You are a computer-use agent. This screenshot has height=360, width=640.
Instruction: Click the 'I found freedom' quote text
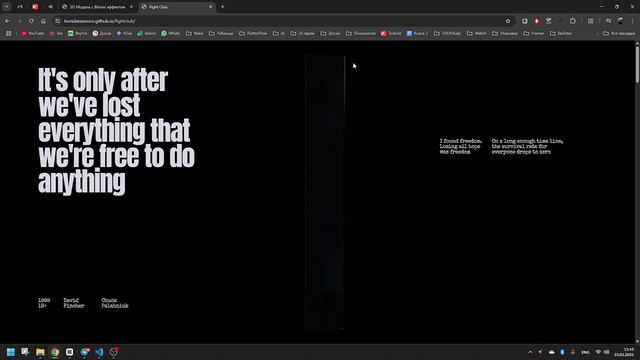[460, 146]
